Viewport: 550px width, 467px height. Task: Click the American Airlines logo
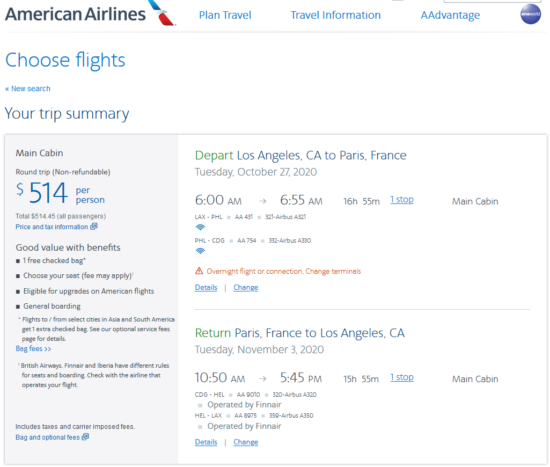click(x=90, y=13)
